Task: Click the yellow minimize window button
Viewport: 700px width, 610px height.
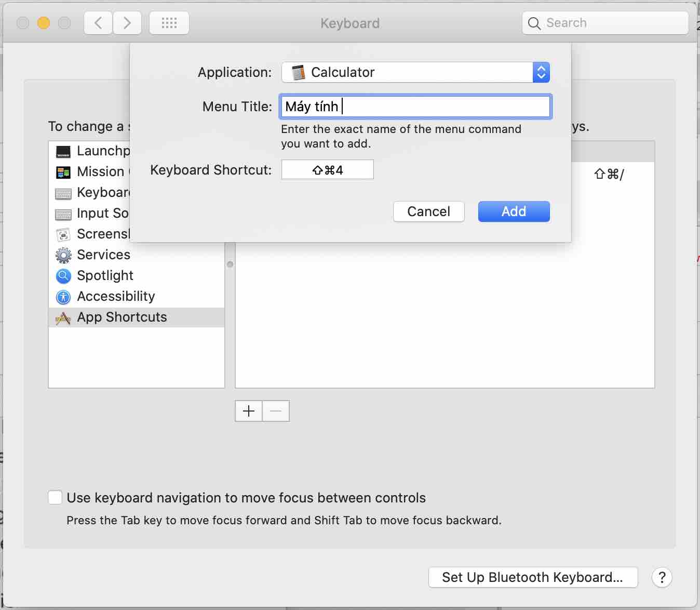Action: click(x=44, y=23)
